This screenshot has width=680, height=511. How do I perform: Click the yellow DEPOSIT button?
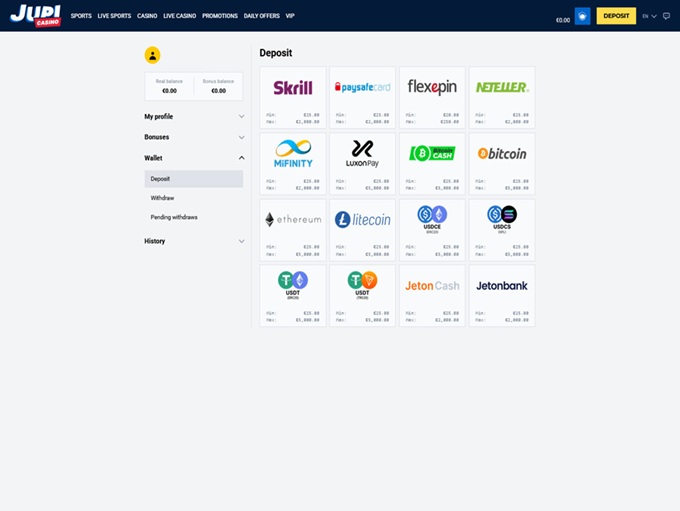(616, 16)
